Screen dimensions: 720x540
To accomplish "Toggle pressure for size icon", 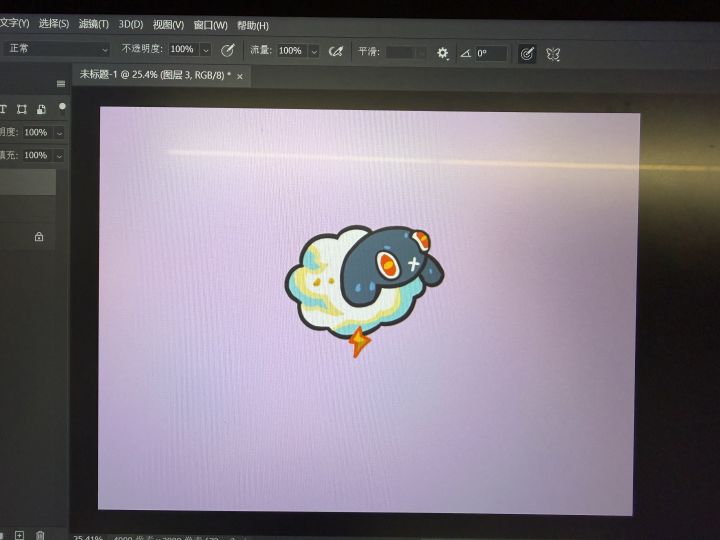I will 527,54.
